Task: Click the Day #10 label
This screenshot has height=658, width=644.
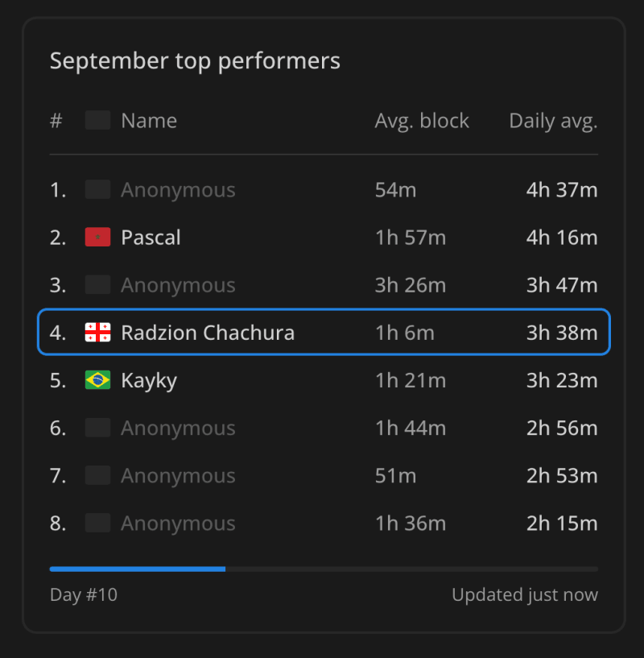Action: [84, 594]
